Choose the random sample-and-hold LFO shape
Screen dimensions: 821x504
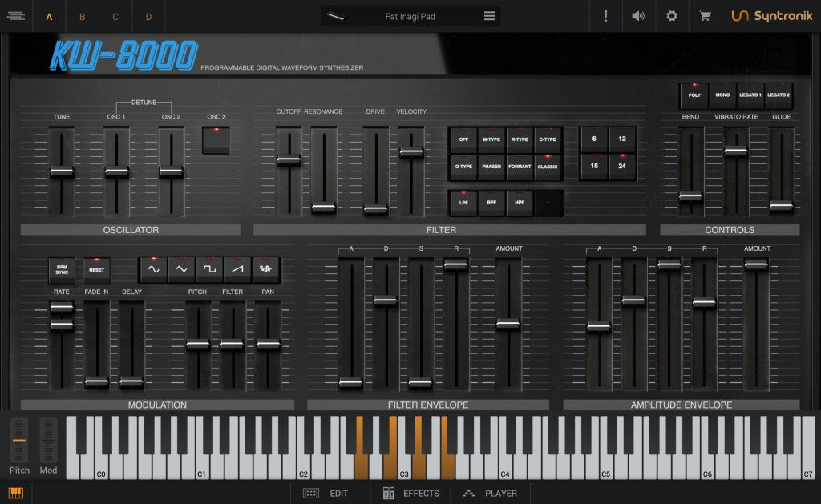[x=265, y=269]
